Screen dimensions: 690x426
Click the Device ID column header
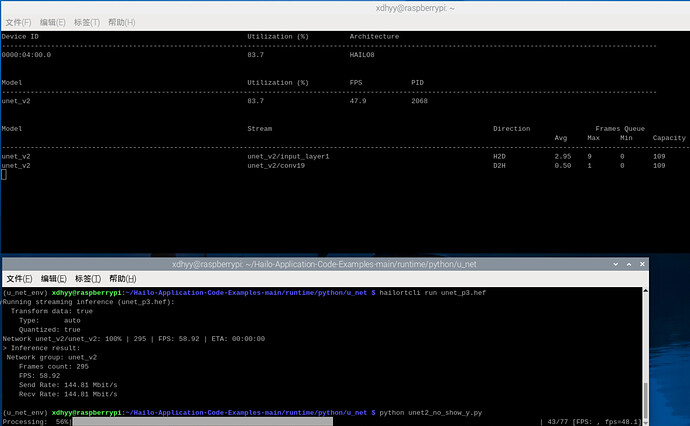coord(20,37)
